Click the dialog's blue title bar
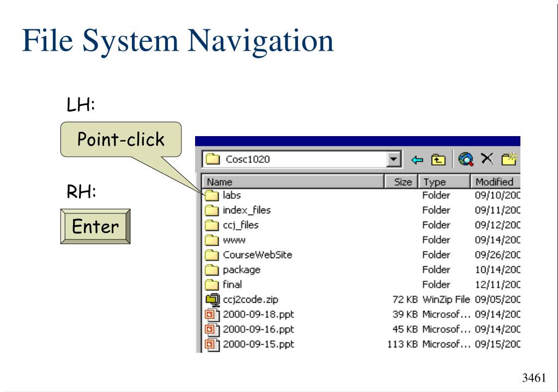 (357, 141)
